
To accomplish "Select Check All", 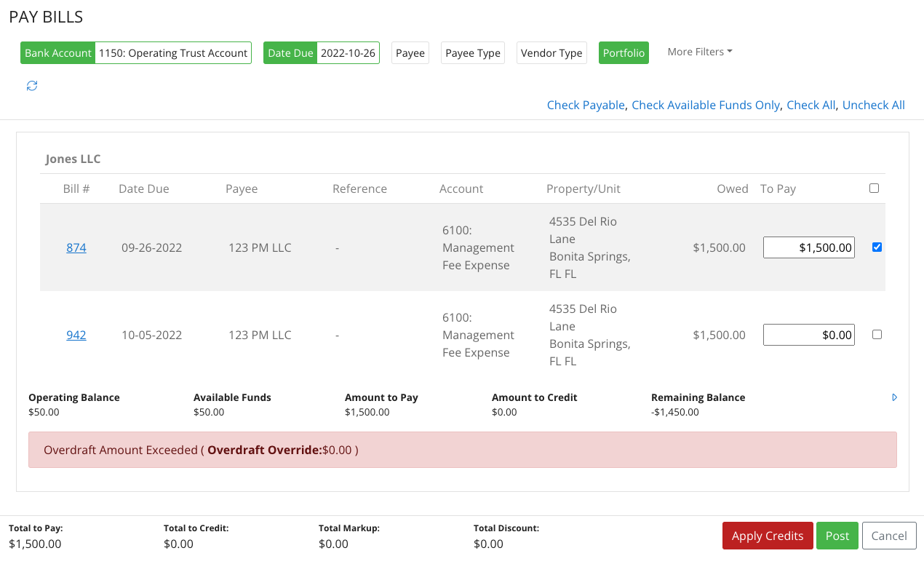I will click(811, 105).
